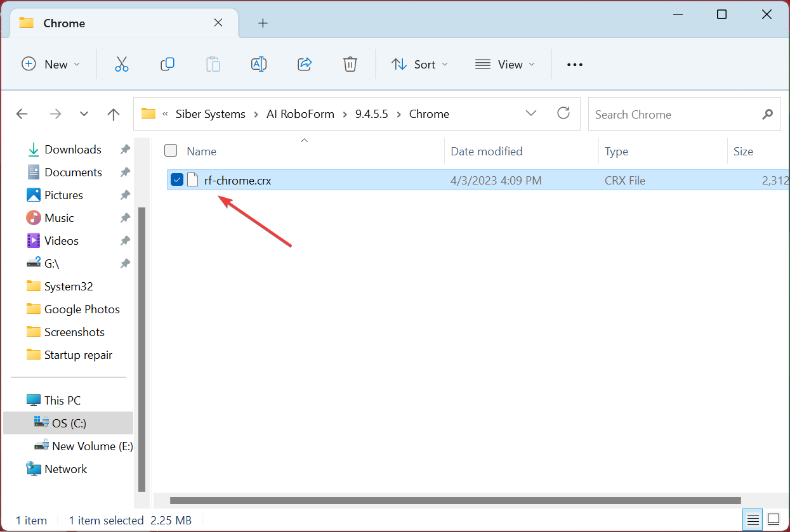The image size is (790, 532).
Task: Sort by Date modified column header
Action: 487,151
